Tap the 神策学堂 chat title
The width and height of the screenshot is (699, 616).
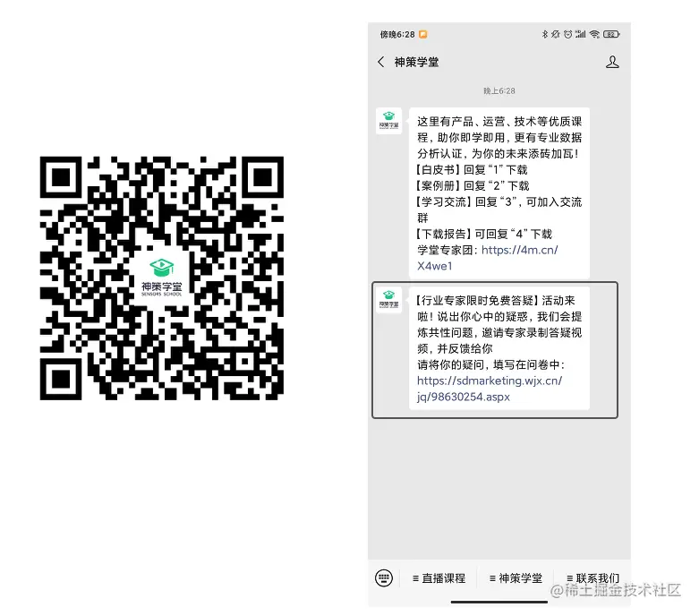[416, 62]
